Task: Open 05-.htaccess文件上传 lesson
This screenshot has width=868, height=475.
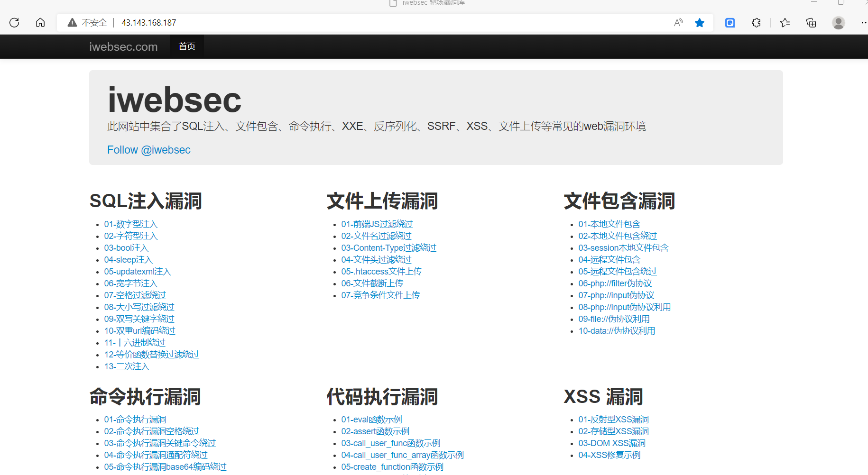Action: tap(382, 272)
